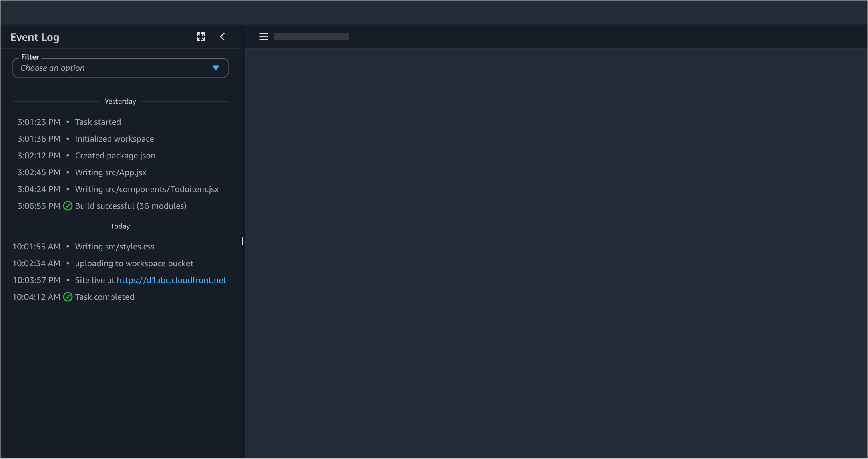Select 'Build successful (36 modules)' entry
868x459 pixels.
coord(131,206)
